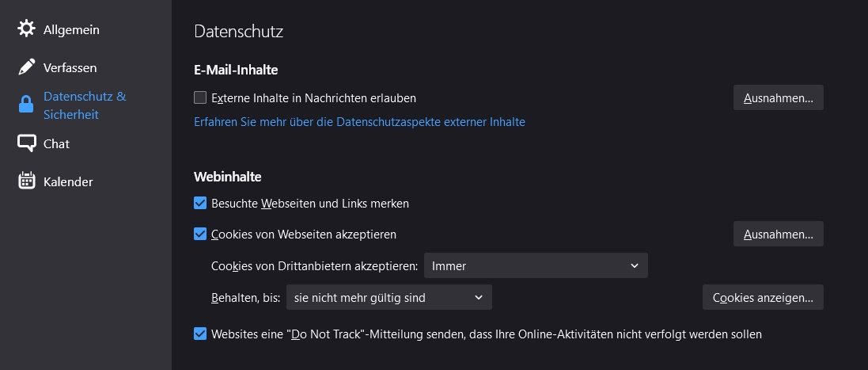Select the 'Chat' text label in sidebar

click(56, 144)
